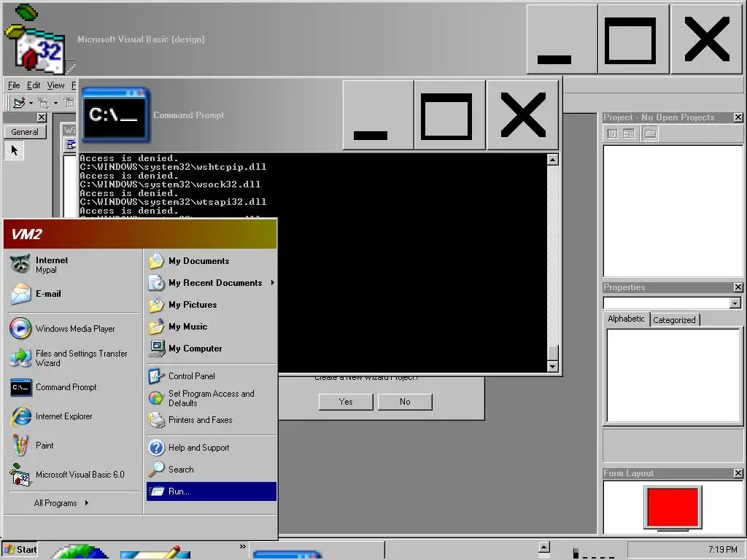Click View Code icon in Project panel

click(613, 134)
